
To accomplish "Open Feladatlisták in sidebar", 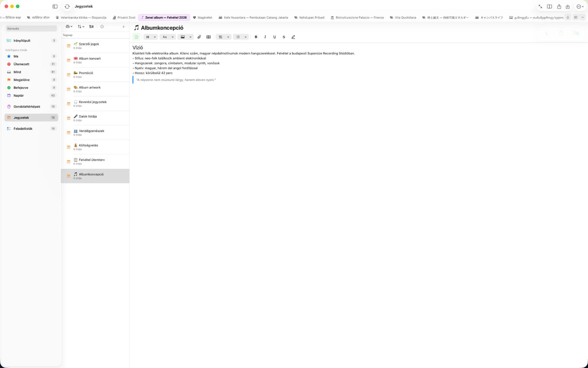I will point(31,129).
